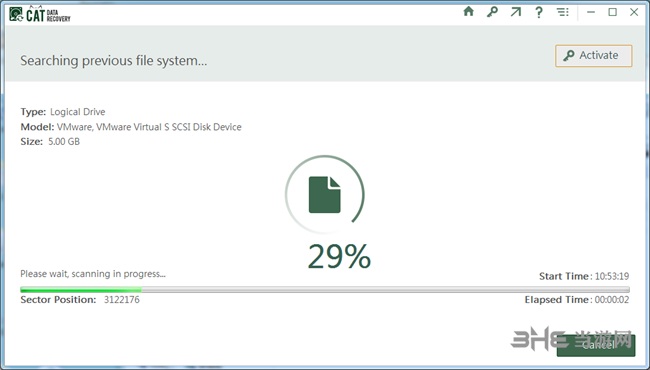This screenshot has height=370, width=650.
Task: Minimize the CAT Data Recovery window
Action: 591,12
